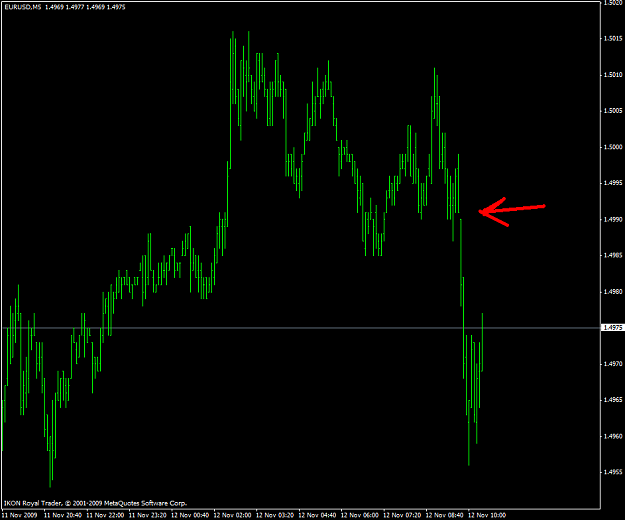Click the 11 Nov 20:40 time label
This screenshot has width=625, height=520.
(x=63, y=515)
